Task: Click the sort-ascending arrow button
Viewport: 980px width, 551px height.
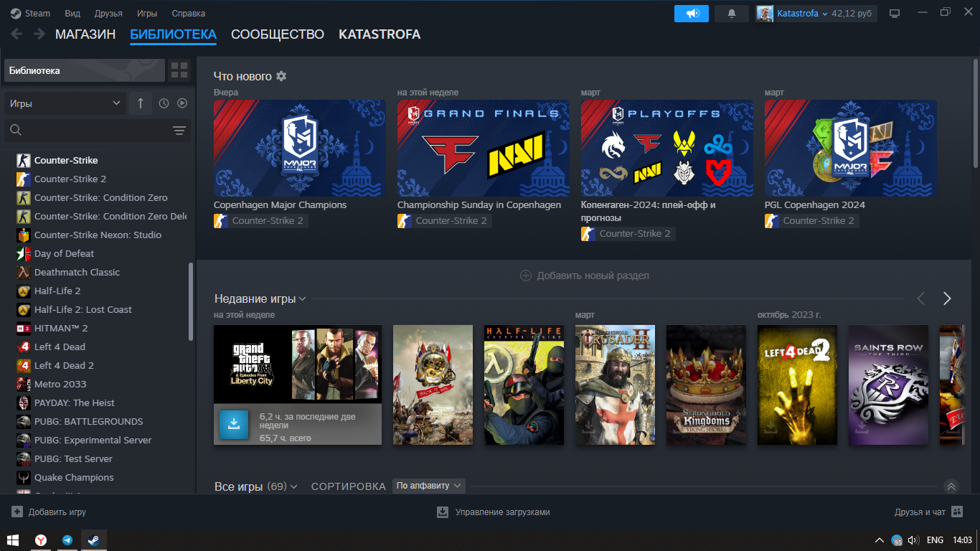Action: tap(140, 103)
